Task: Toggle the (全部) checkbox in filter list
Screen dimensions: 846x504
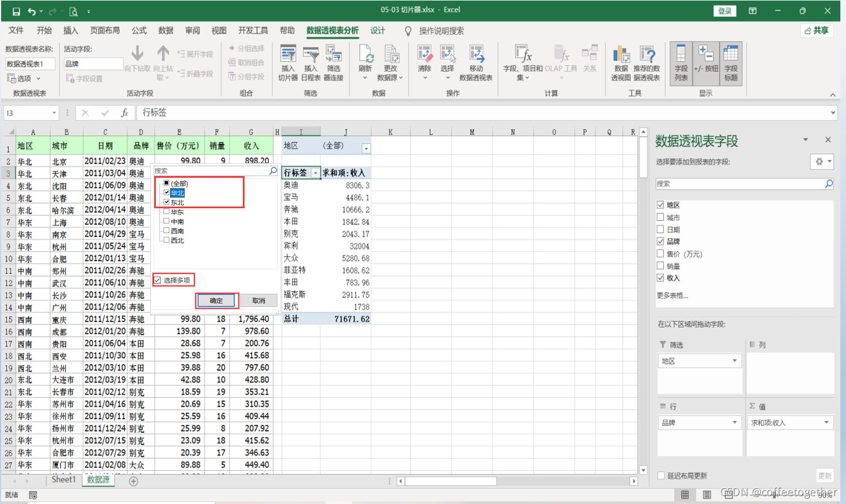Action: pos(166,183)
